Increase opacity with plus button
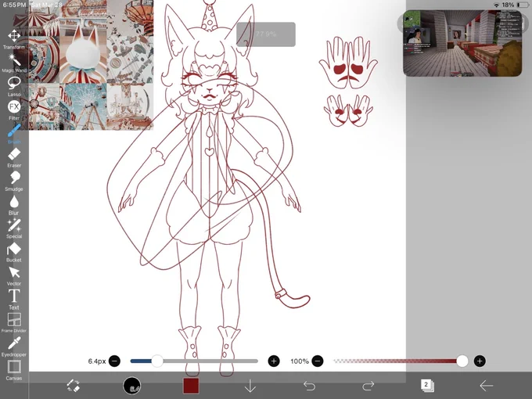The image size is (532, 399). pos(480,361)
